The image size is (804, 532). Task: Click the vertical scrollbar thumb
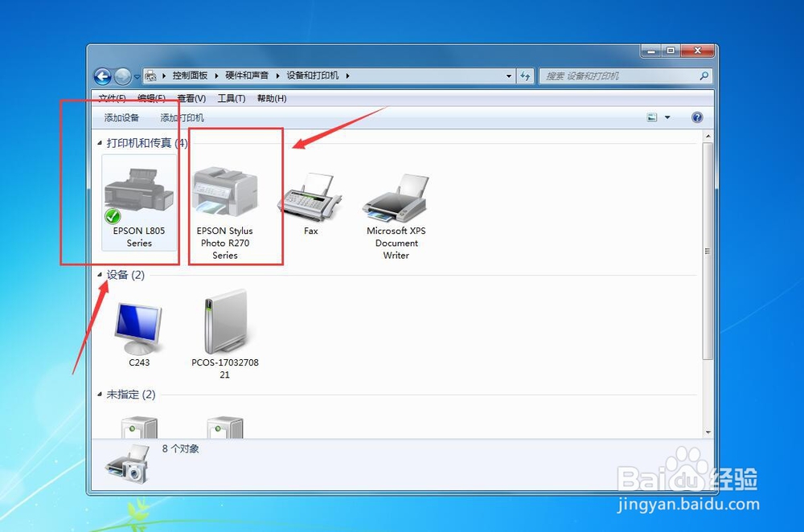click(708, 251)
